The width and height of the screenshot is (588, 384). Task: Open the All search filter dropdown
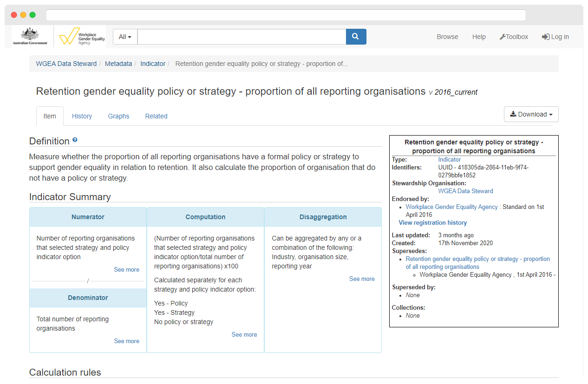tap(125, 37)
